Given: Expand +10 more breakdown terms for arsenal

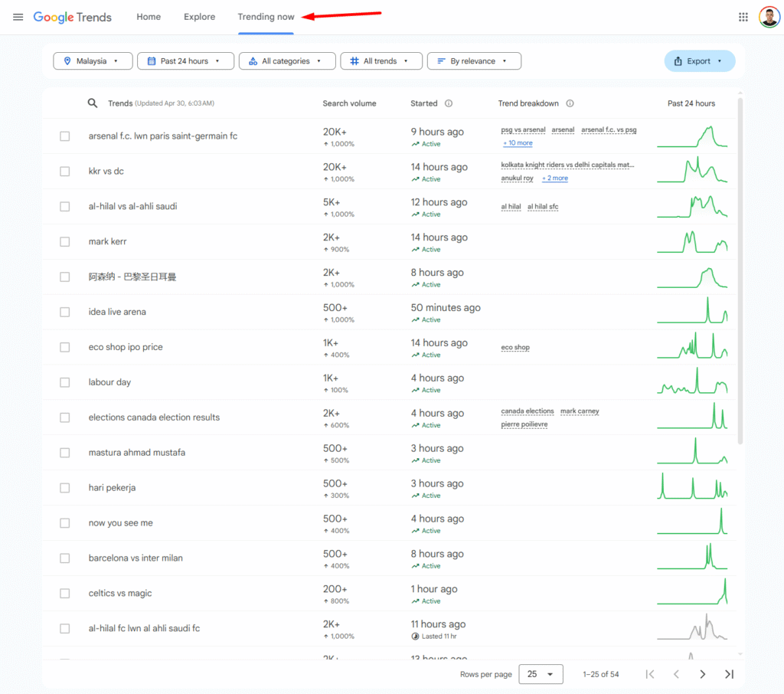Looking at the screenshot, I should [x=518, y=143].
